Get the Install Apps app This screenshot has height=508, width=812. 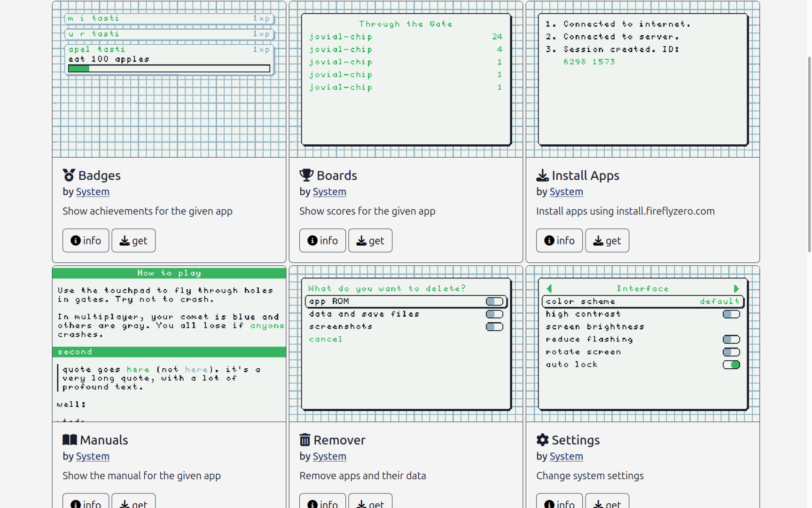(607, 240)
